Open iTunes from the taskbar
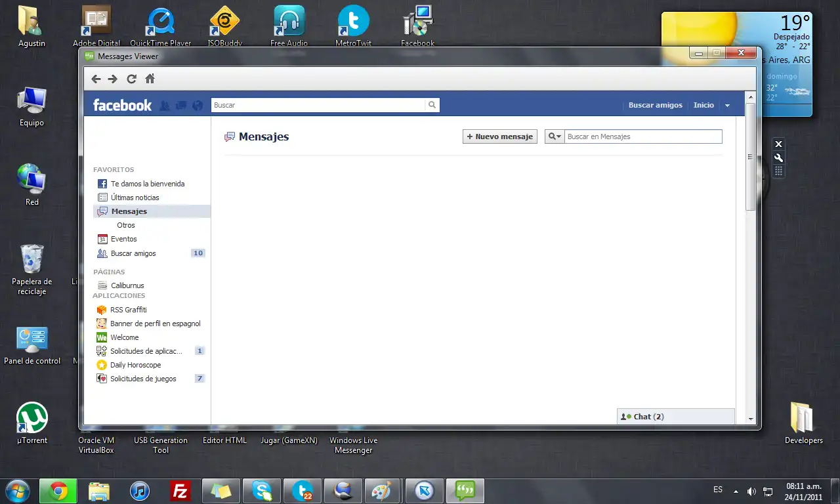The image size is (840, 504). (x=139, y=491)
